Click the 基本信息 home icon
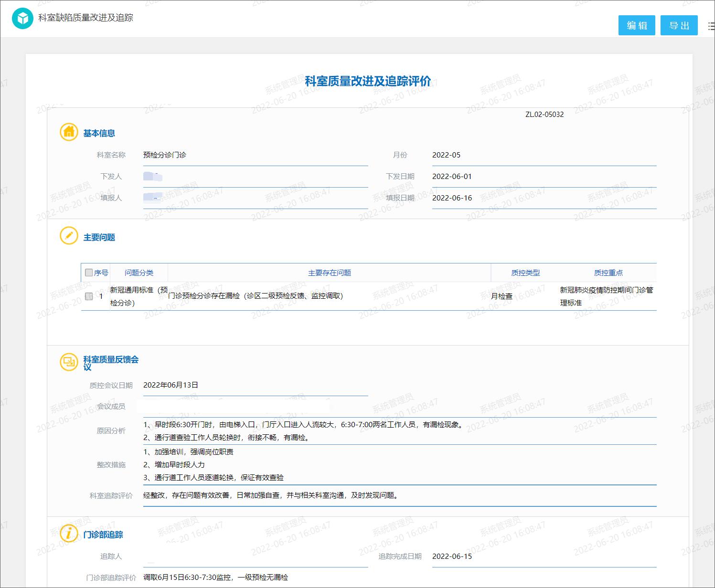This screenshot has height=588, width=715. [x=69, y=132]
